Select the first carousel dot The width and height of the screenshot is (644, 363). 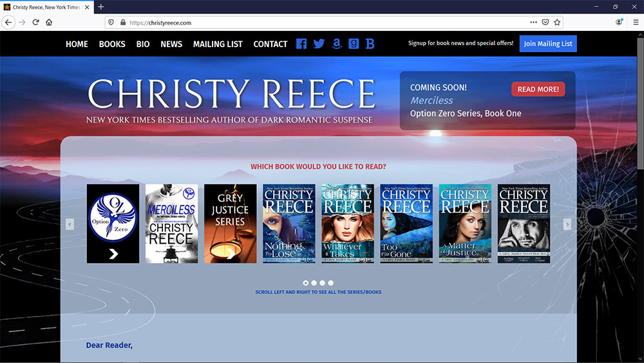point(306,283)
